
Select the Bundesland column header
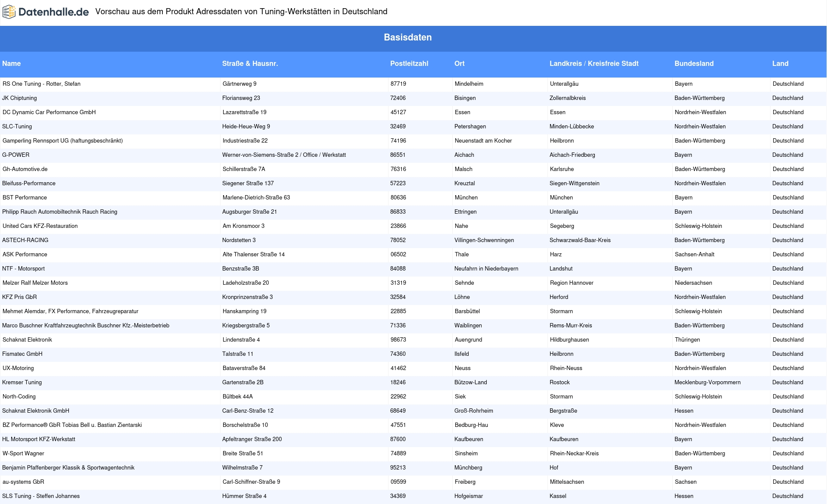pos(694,64)
